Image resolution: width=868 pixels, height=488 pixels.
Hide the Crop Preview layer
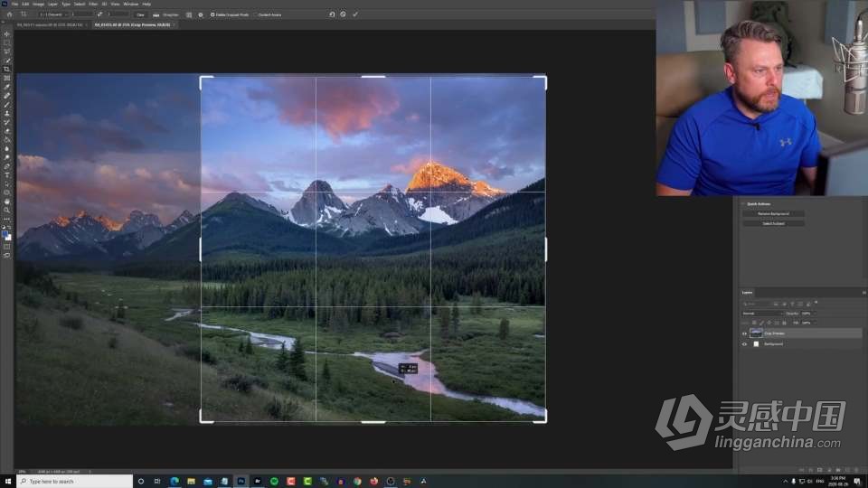click(x=744, y=333)
